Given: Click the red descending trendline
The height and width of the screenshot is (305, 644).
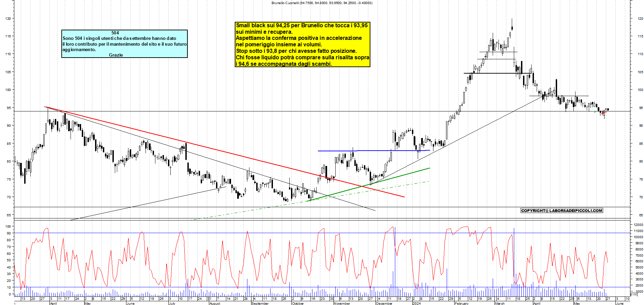Looking at the screenshot, I should coord(225,152).
